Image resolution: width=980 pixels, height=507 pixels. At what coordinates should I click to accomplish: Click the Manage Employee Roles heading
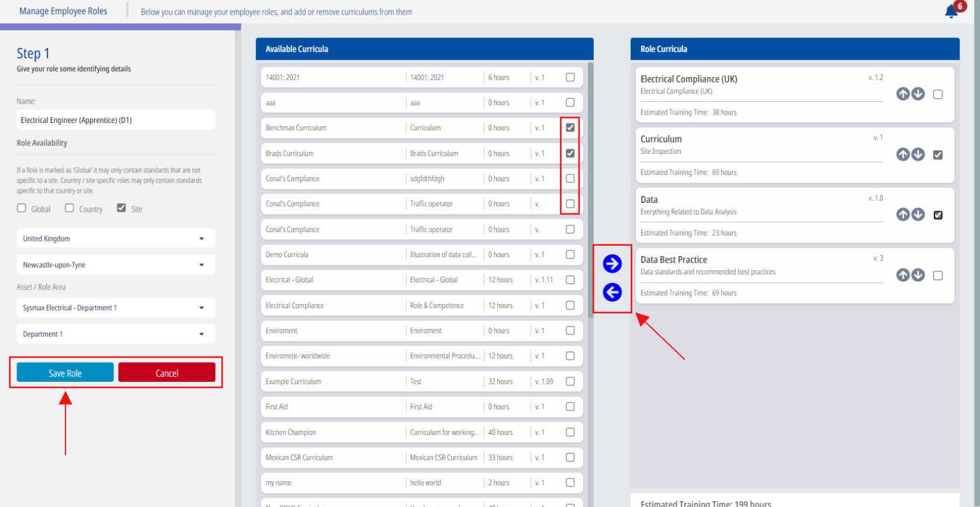pos(63,11)
